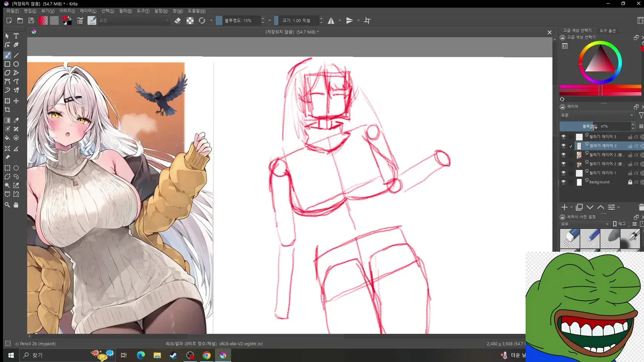Select the Freehand Brush tool
Image resolution: width=644 pixels, height=362 pixels.
click(x=7, y=55)
